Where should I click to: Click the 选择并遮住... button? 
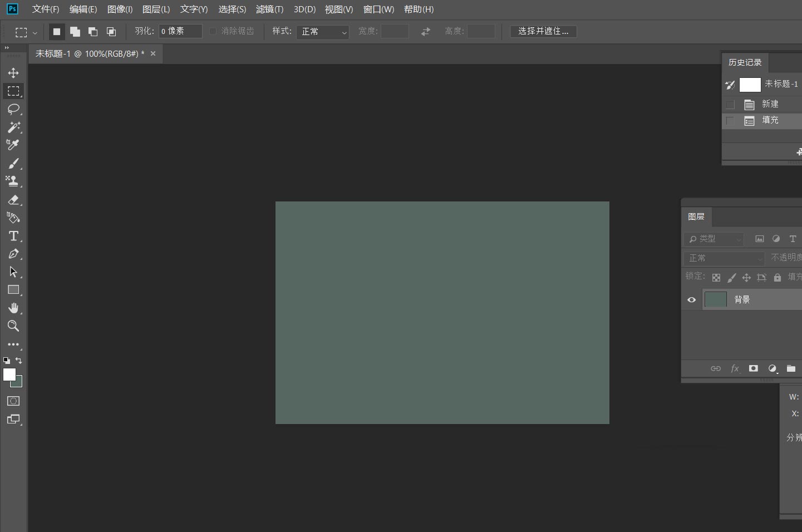(543, 31)
